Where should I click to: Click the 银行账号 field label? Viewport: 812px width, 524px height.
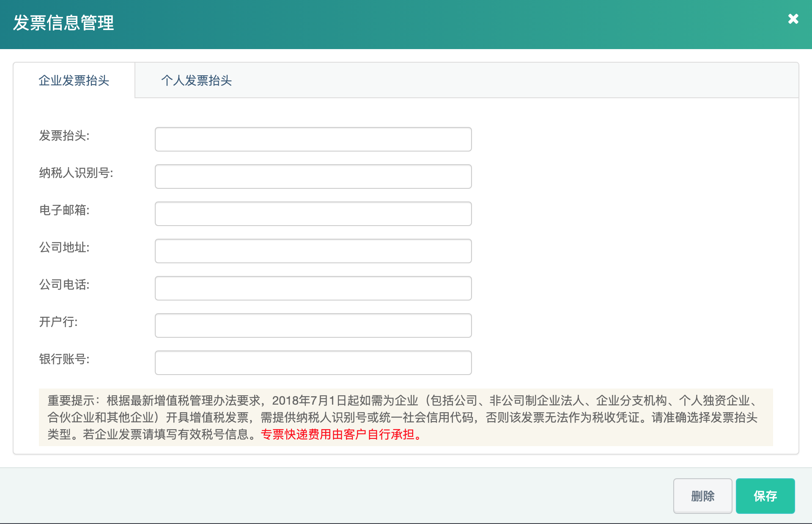(x=65, y=359)
